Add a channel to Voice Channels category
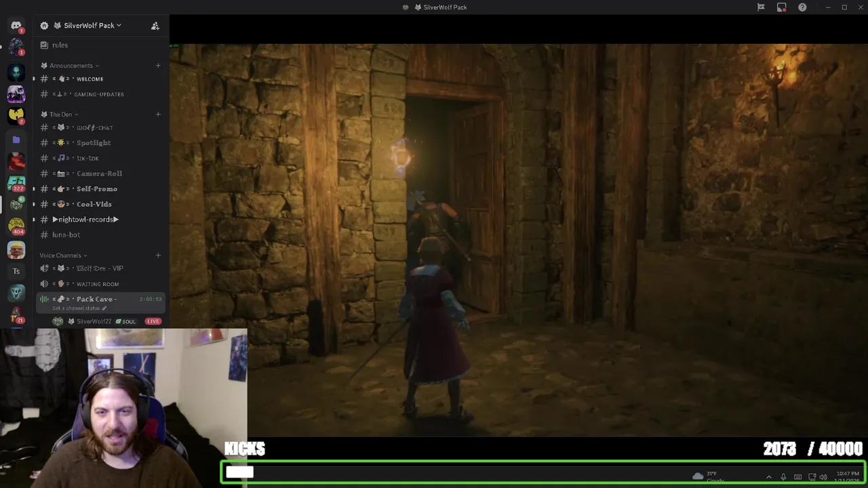The width and height of the screenshot is (868, 488). click(x=158, y=256)
